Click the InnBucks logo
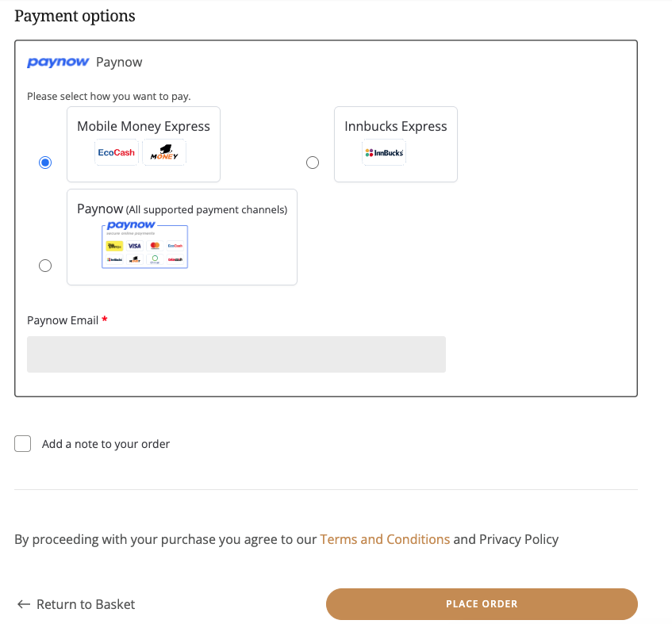Image resolution: width=672 pixels, height=624 pixels. [x=384, y=152]
